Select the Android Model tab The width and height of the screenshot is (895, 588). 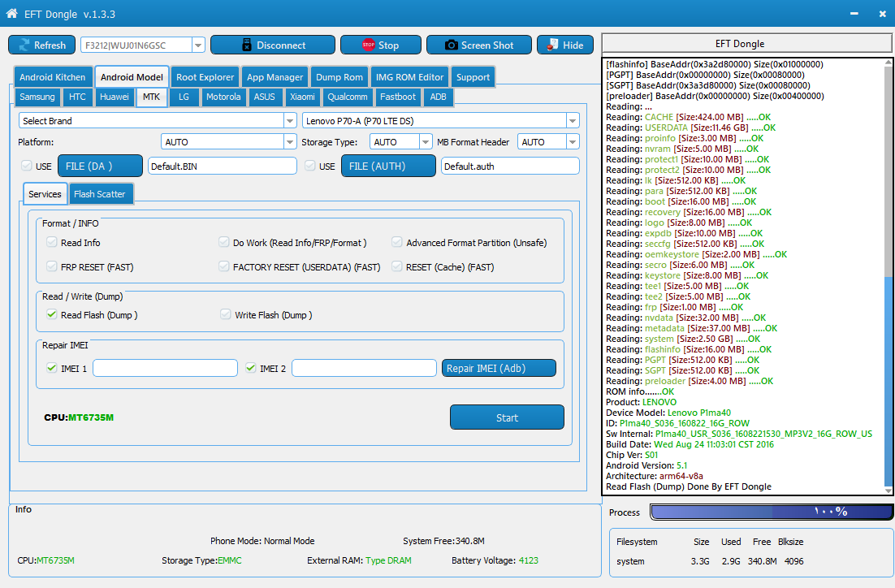coord(132,77)
